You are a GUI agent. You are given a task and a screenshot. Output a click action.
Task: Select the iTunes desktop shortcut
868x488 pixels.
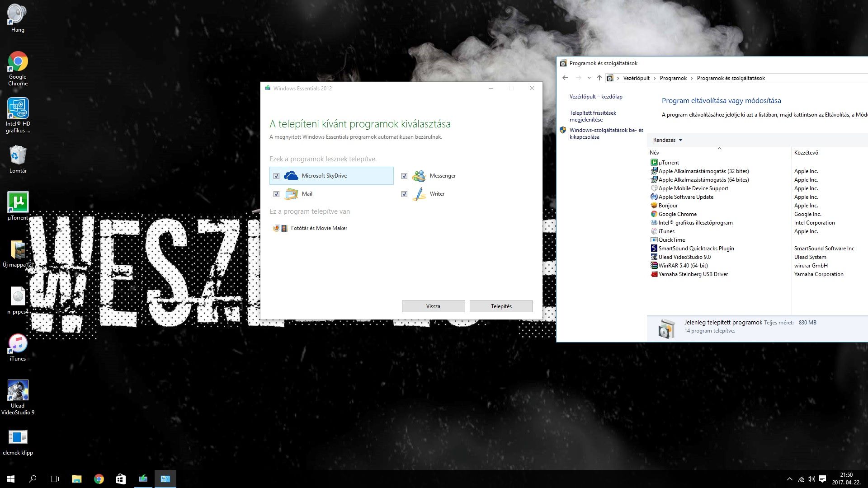coord(18,347)
